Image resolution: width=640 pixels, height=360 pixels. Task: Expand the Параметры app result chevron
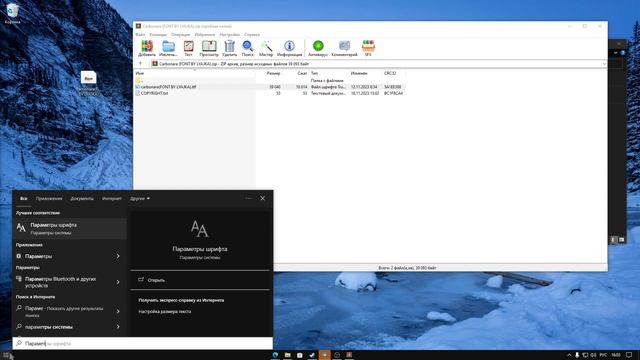(118, 256)
